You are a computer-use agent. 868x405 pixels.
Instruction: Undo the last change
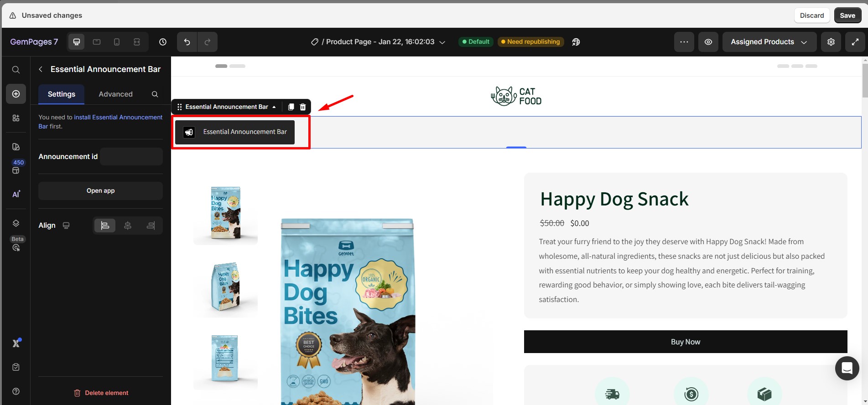pyautogui.click(x=187, y=42)
